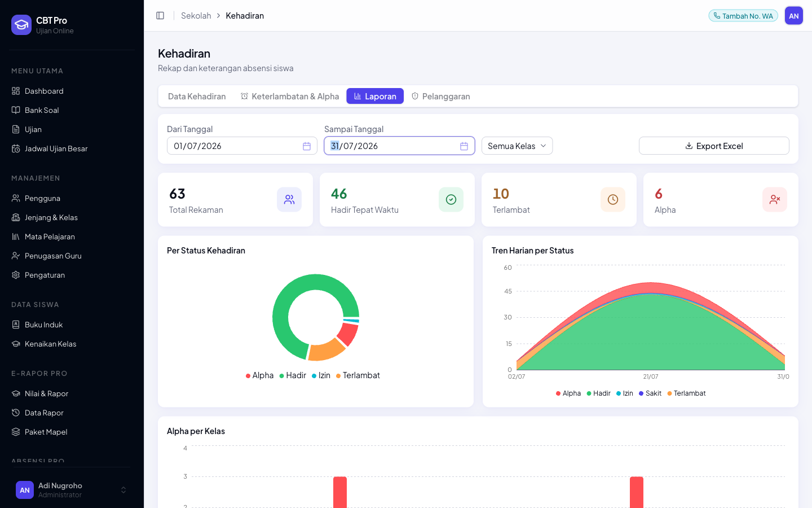This screenshot has height=508, width=812.
Task: Toggle Izin series in Tren Harian legend
Action: click(x=625, y=393)
